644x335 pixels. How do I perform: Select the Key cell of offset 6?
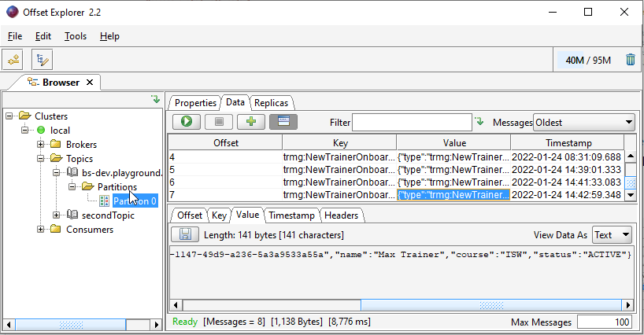tap(339, 182)
